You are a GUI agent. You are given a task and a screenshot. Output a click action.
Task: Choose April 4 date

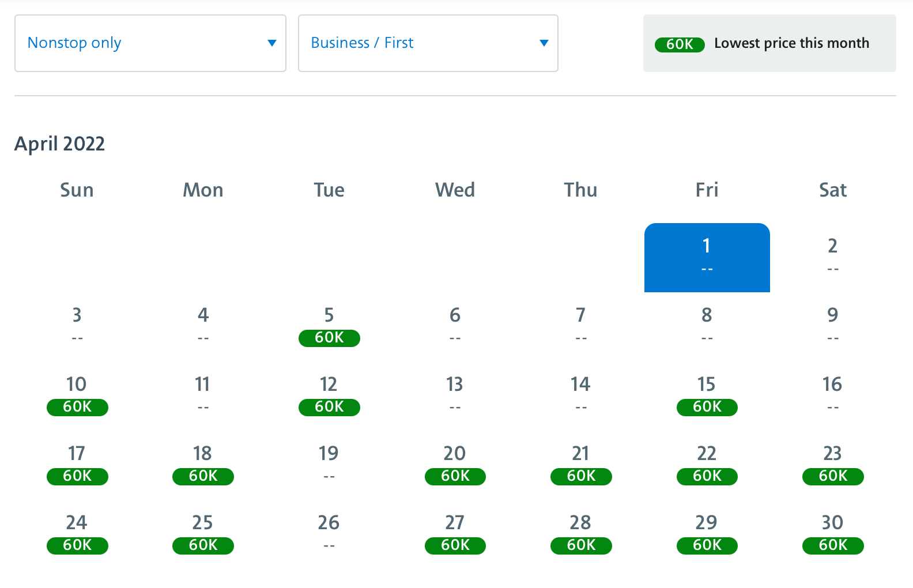203,327
